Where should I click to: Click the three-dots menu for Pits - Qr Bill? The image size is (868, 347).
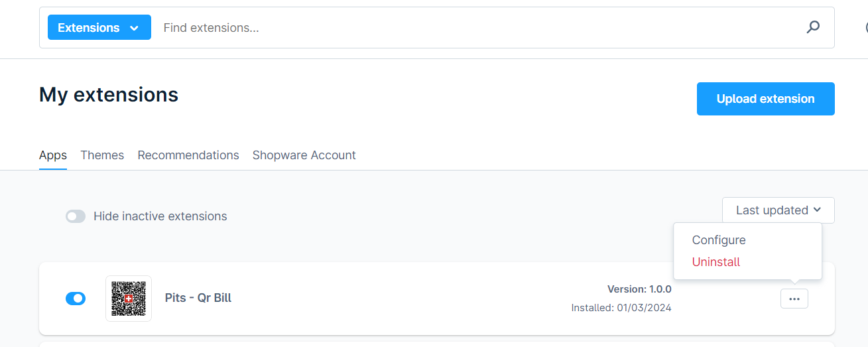[794, 299]
